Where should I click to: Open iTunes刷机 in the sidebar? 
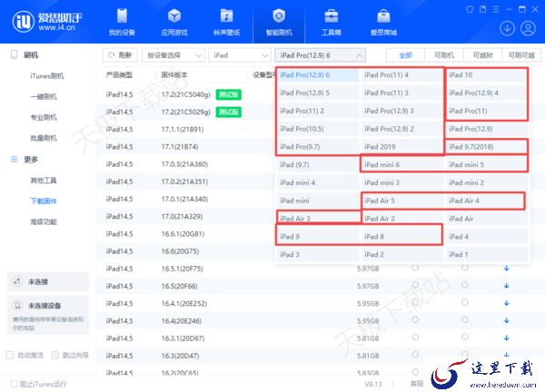[x=47, y=75]
